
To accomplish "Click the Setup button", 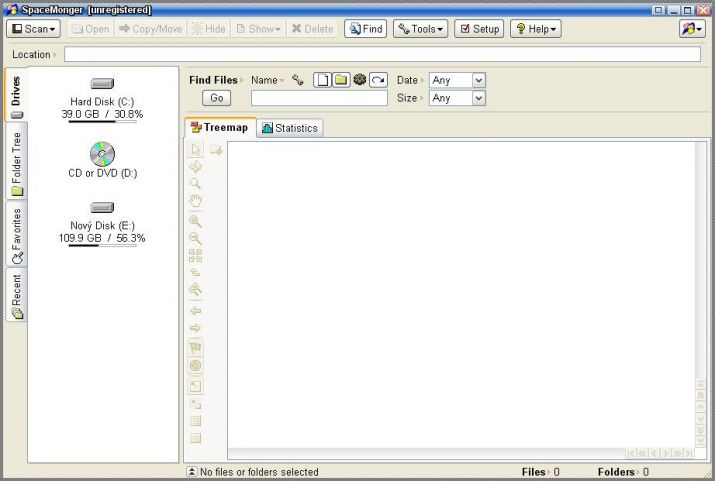I will pyautogui.click(x=479, y=29).
